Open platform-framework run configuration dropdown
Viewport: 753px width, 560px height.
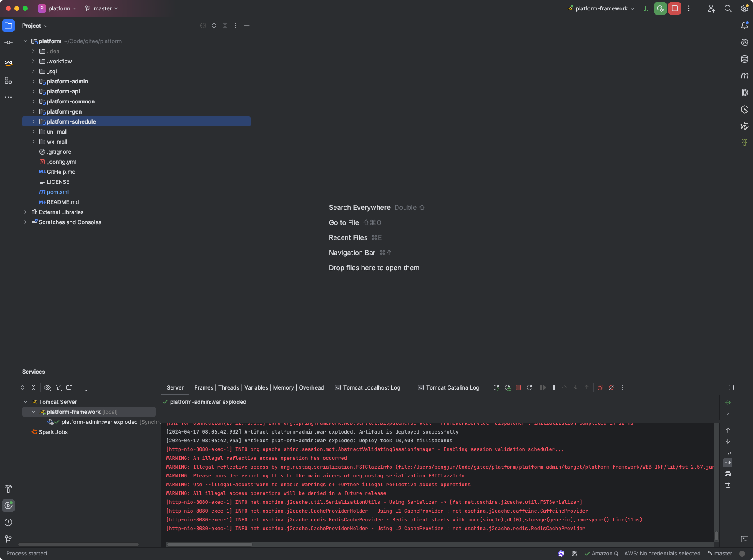(x=601, y=8)
